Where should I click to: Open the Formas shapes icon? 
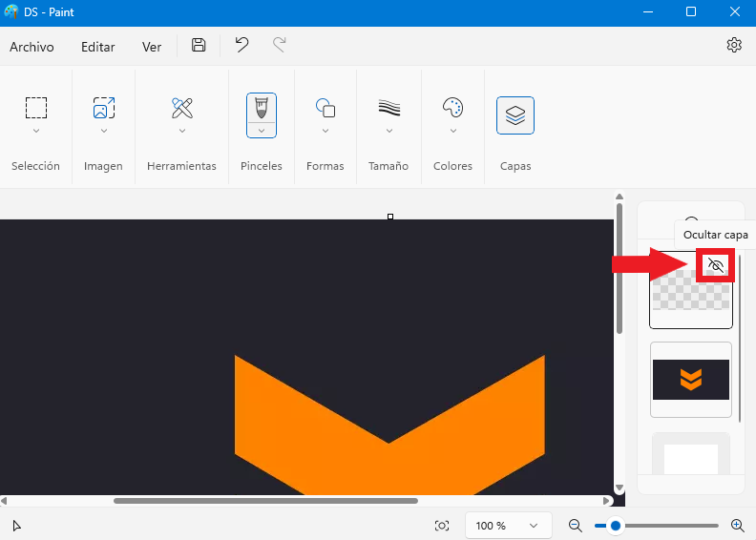click(x=325, y=108)
